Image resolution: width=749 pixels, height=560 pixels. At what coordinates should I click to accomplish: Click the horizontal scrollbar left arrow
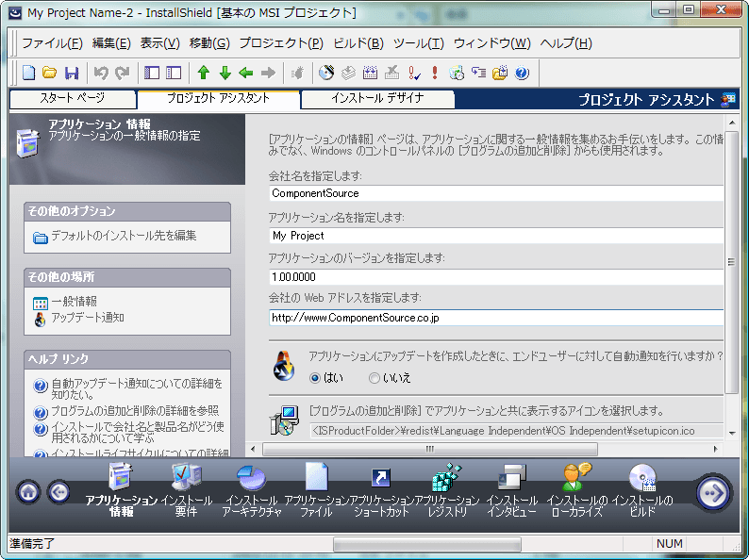(253, 449)
